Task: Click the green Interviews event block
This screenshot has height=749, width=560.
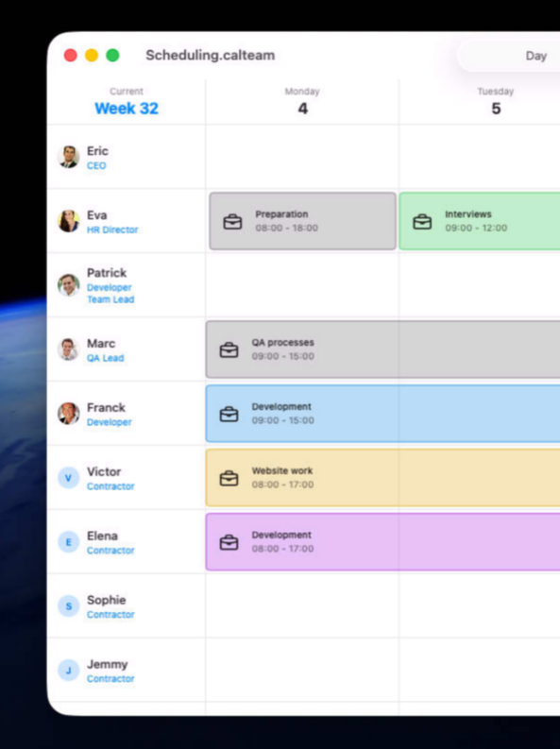Action: coord(480,221)
